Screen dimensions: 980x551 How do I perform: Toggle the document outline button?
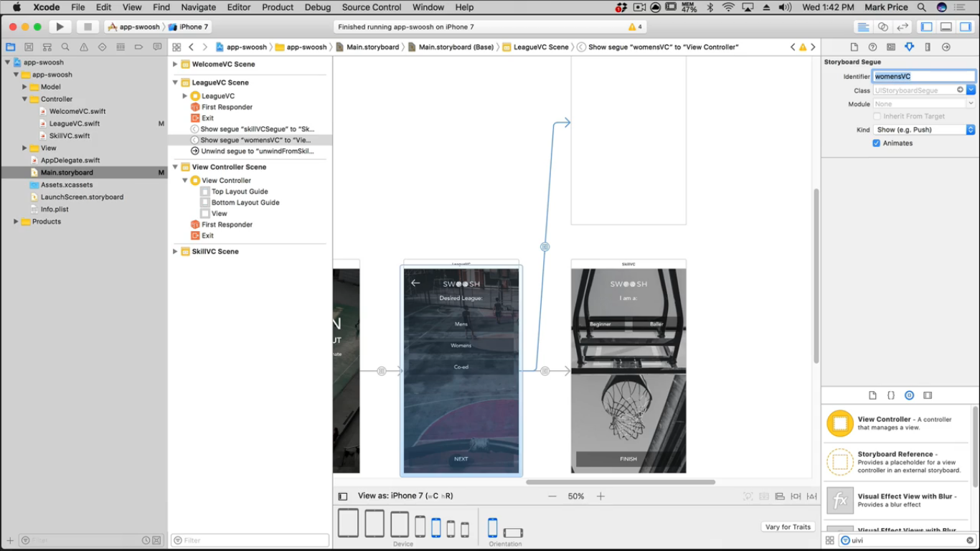(343, 496)
